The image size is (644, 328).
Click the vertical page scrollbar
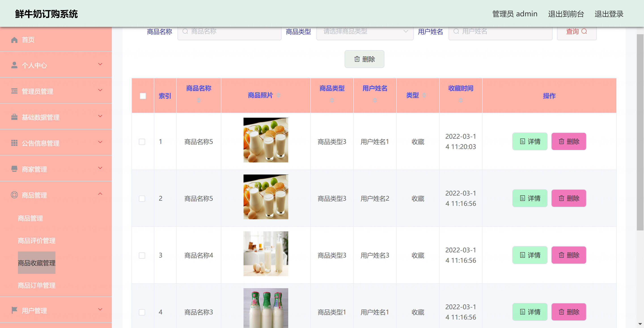coord(640,132)
